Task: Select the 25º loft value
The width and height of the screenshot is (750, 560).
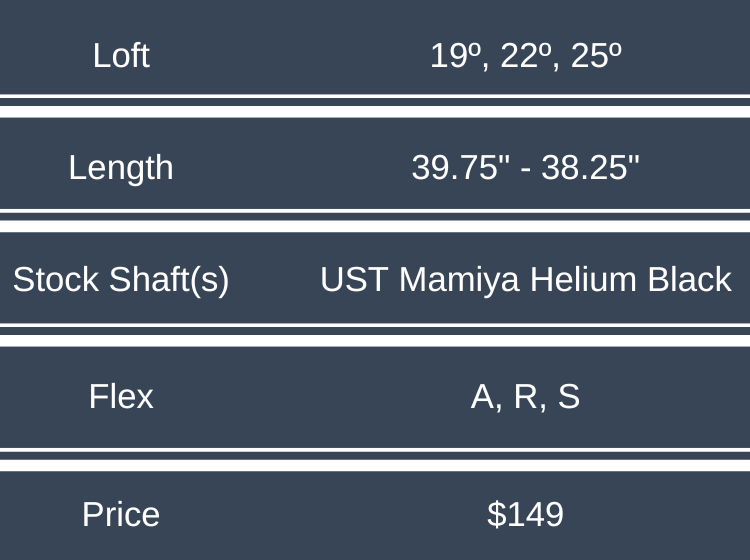Action: [595, 55]
